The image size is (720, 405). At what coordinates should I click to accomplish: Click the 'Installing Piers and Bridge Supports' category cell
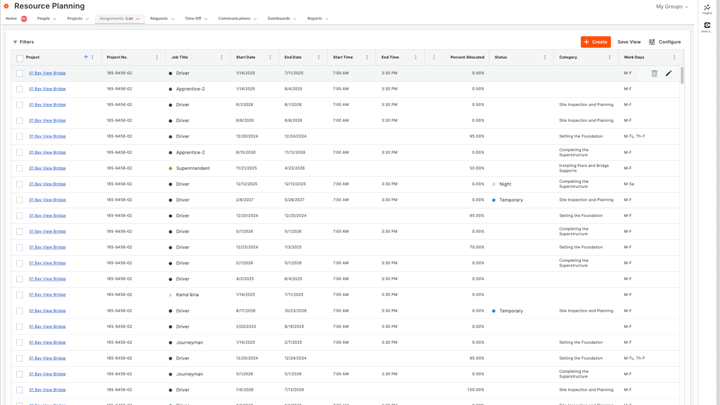tap(584, 168)
